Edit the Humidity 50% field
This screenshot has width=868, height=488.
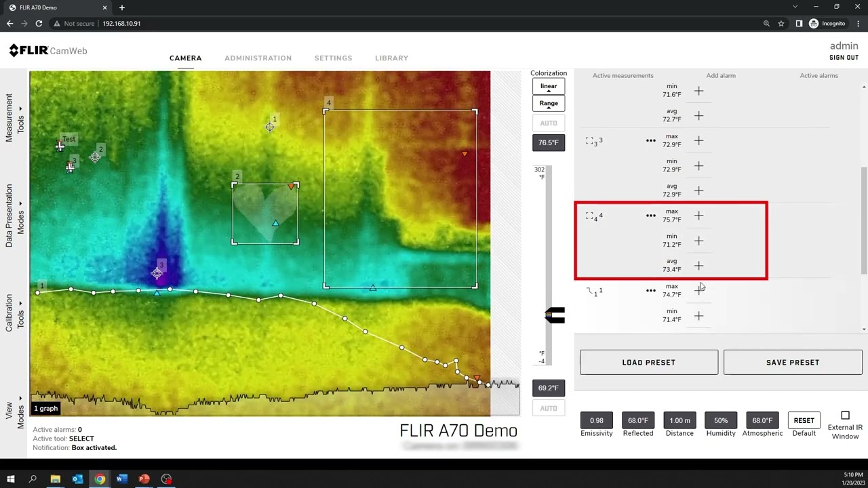pyautogui.click(x=721, y=420)
